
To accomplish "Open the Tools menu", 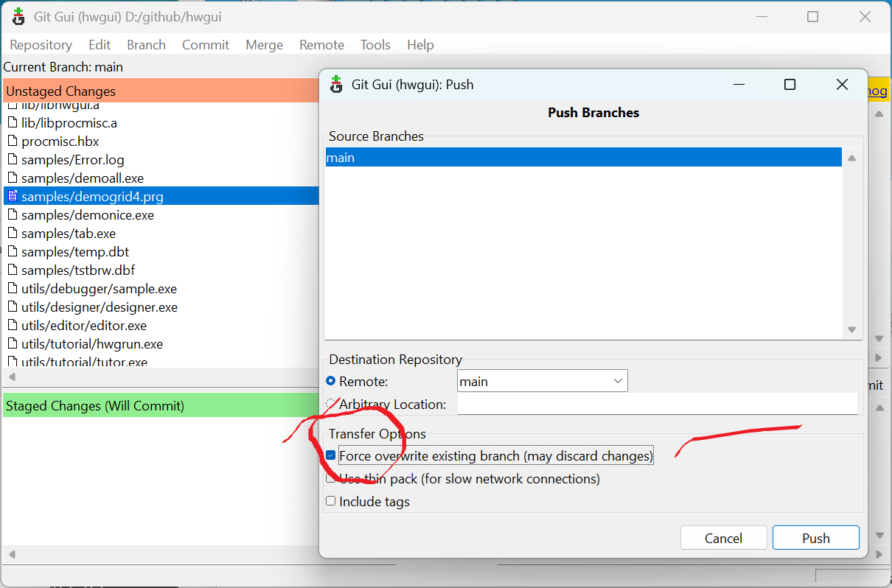I will point(375,45).
